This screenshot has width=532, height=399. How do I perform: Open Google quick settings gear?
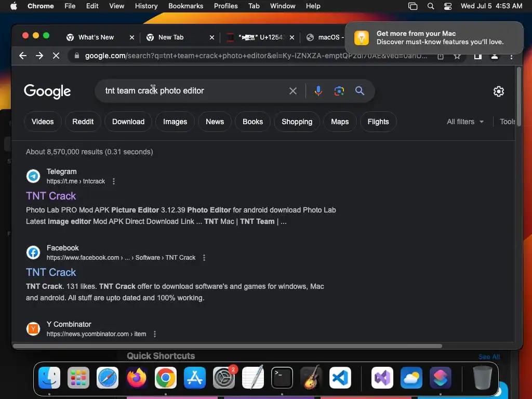tap(498, 91)
